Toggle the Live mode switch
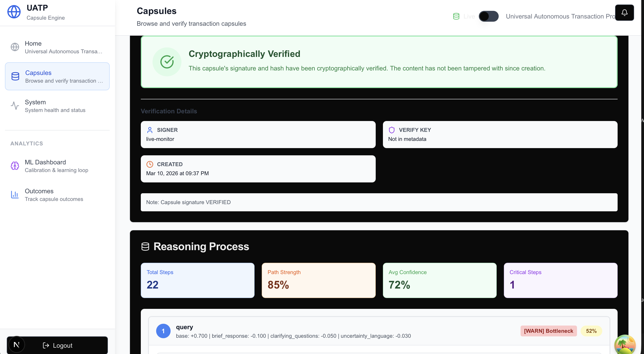The height and width of the screenshot is (354, 644). pyautogui.click(x=488, y=16)
